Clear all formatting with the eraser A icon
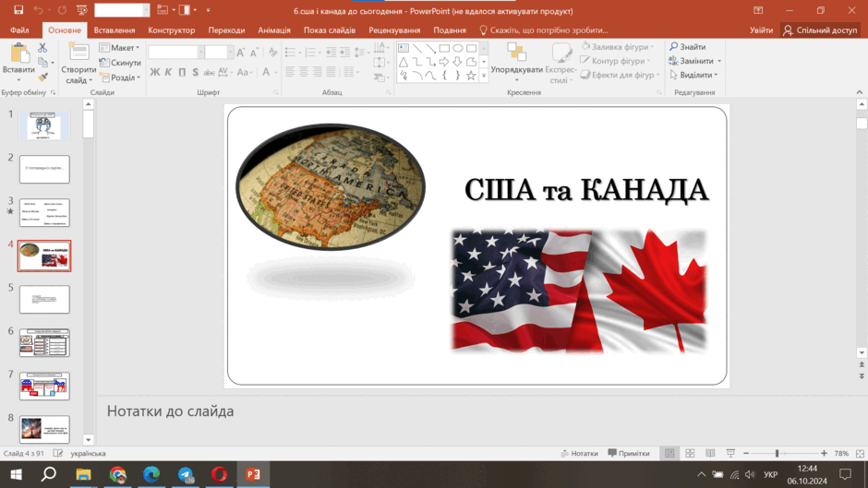 click(272, 53)
